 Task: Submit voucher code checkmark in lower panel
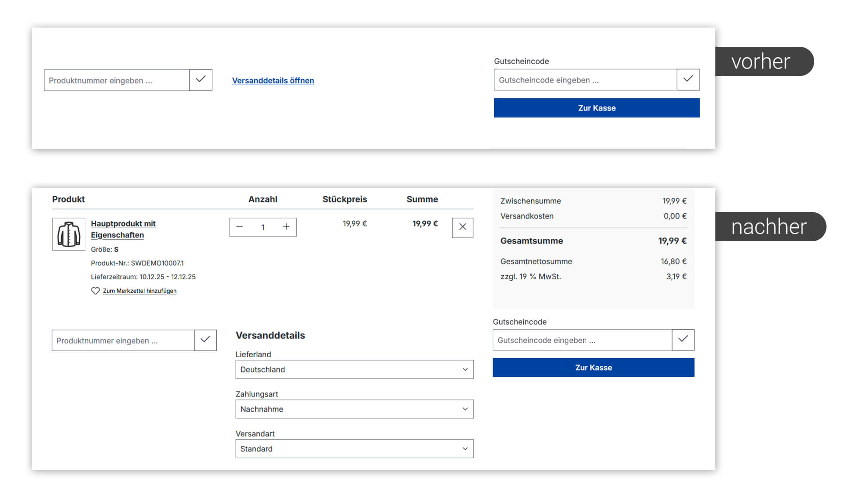tap(683, 340)
